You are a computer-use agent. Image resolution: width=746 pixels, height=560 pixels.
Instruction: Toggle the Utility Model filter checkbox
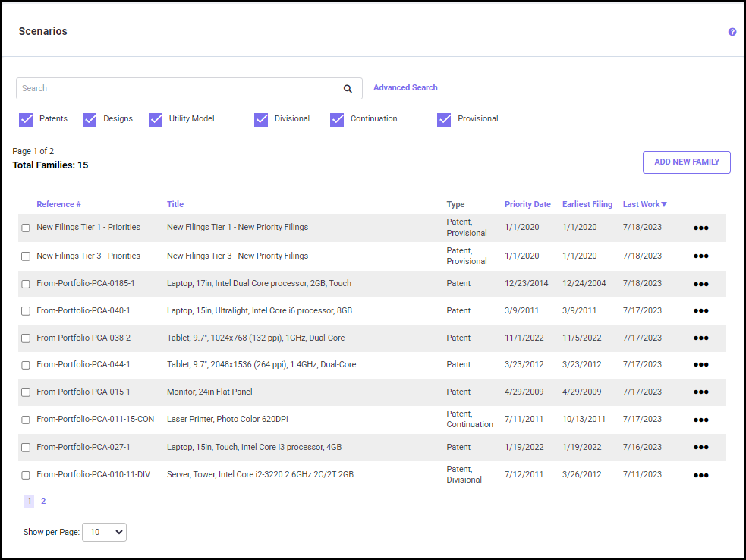pyautogui.click(x=156, y=119)
